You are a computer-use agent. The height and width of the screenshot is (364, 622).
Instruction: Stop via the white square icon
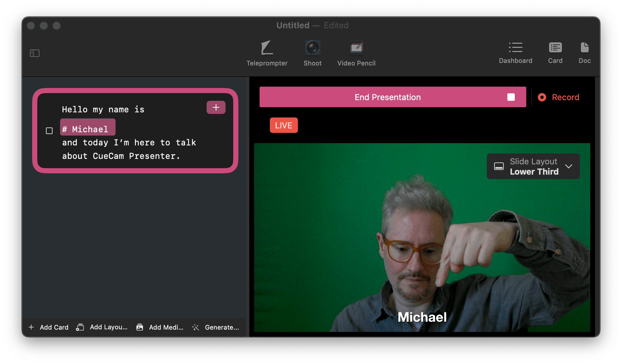tap(511, 97)
